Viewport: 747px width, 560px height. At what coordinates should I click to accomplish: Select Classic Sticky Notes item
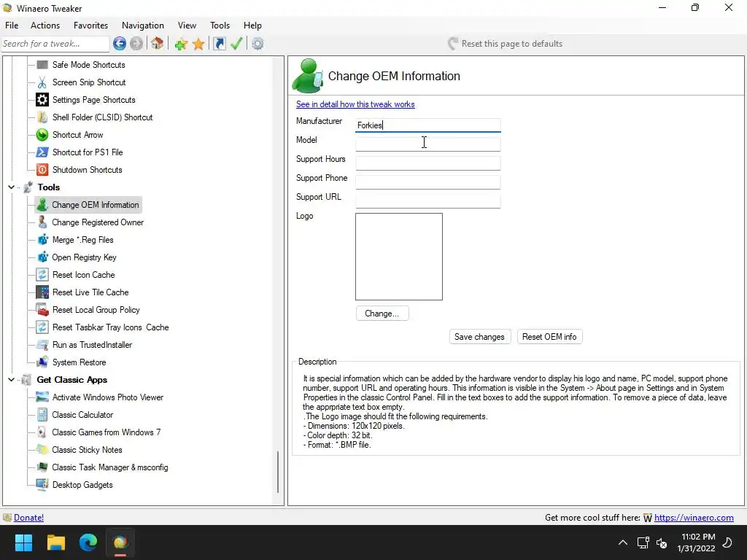click(x=88, y=450)
